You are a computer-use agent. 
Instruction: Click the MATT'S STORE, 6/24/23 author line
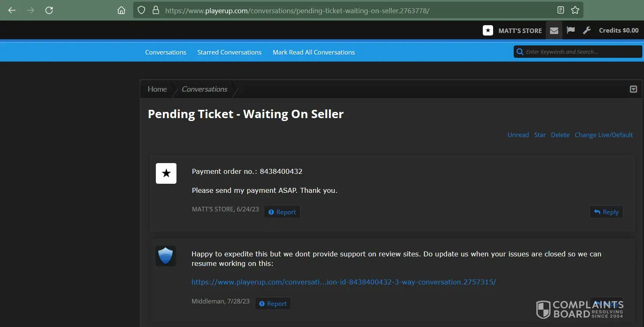coord(225,209)
